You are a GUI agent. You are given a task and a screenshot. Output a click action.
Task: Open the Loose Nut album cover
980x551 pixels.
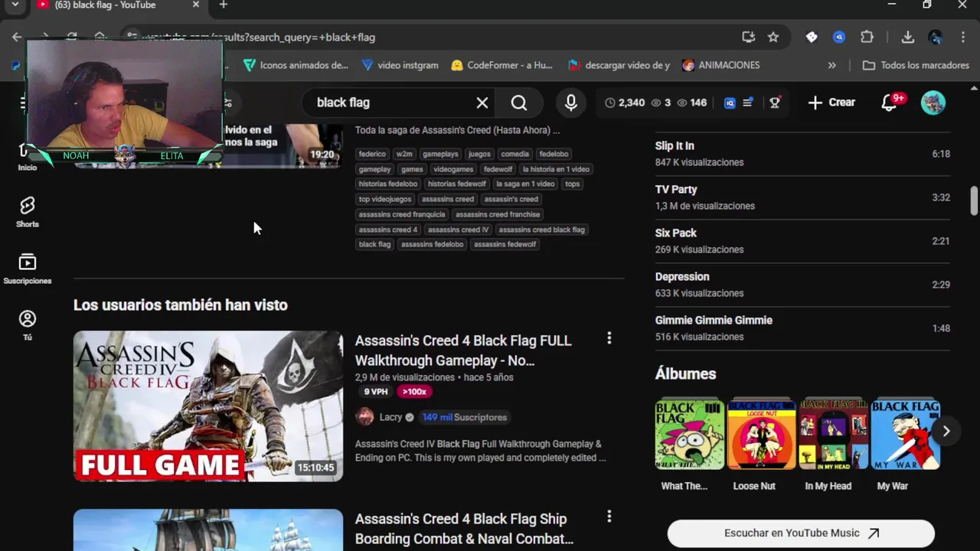point(762,434)
